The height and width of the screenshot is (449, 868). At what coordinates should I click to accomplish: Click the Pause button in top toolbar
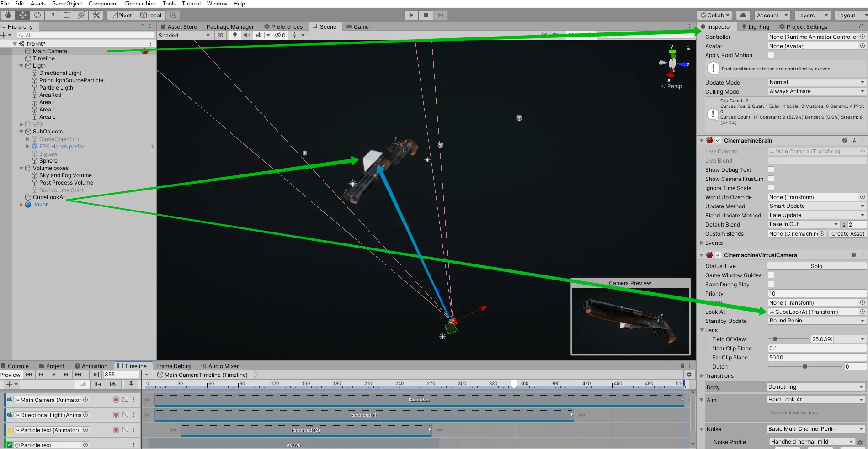click(426, 15)
